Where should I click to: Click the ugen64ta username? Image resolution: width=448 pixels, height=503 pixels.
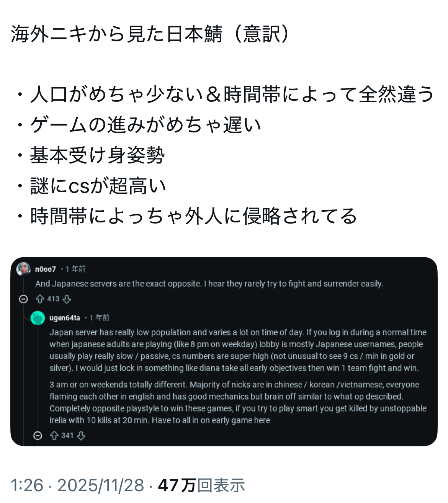click(x=65, y=318)
